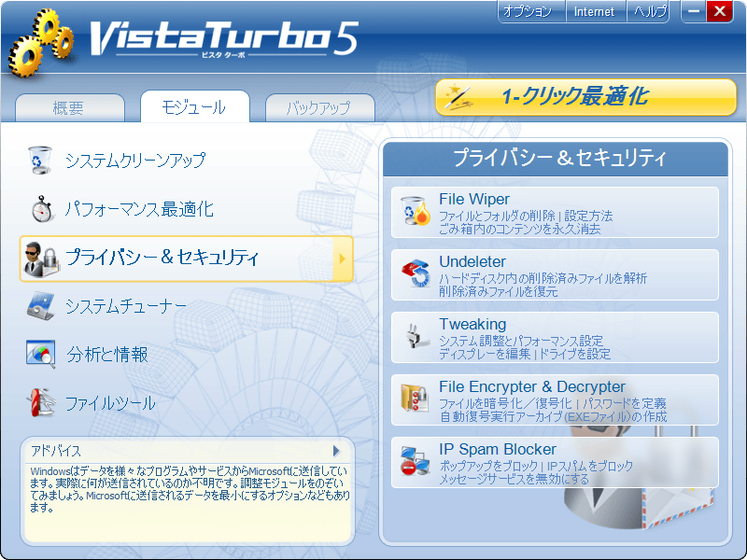This screenshot has width=747, height=560.
Task: Open the IP Spam Blocker module
Action: coord(555,462)
